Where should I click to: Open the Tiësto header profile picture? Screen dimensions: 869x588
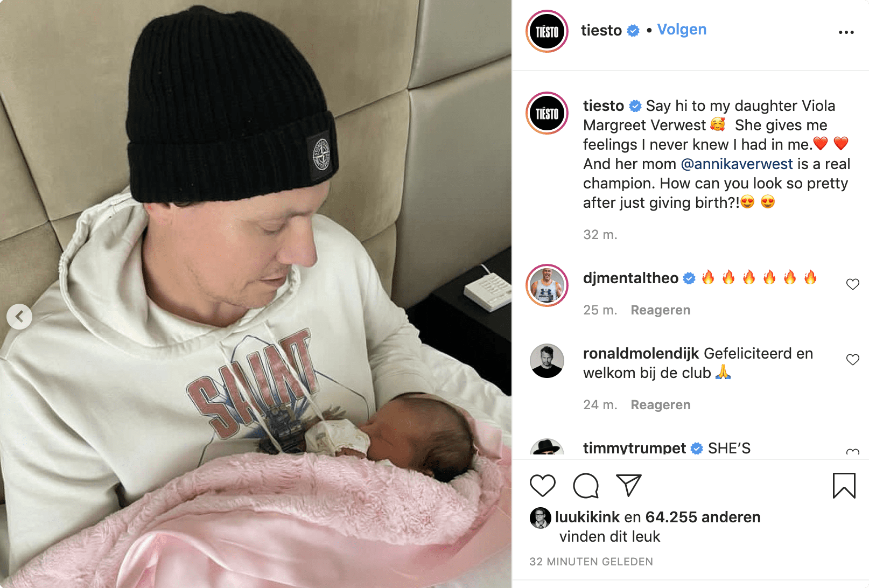click(547, 31)
